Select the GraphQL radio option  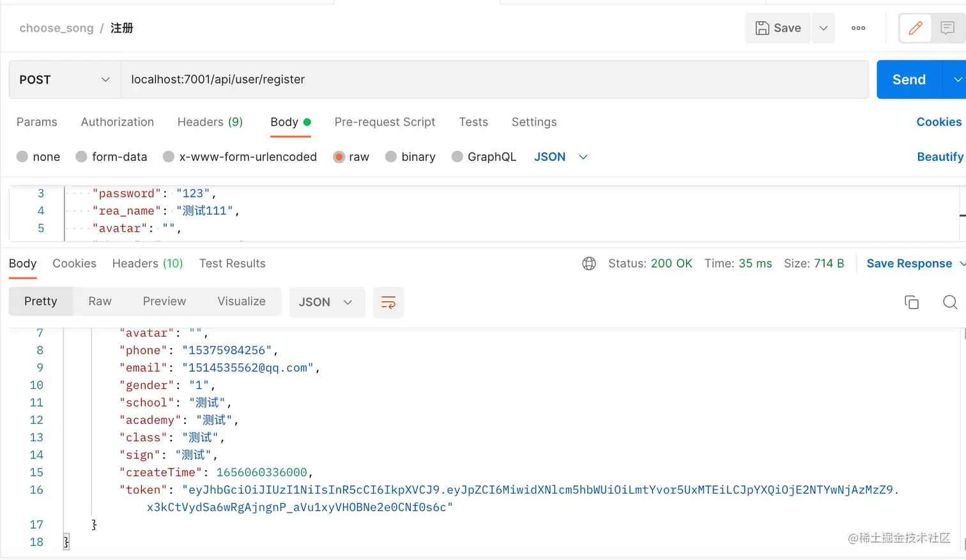coord(457,157)
